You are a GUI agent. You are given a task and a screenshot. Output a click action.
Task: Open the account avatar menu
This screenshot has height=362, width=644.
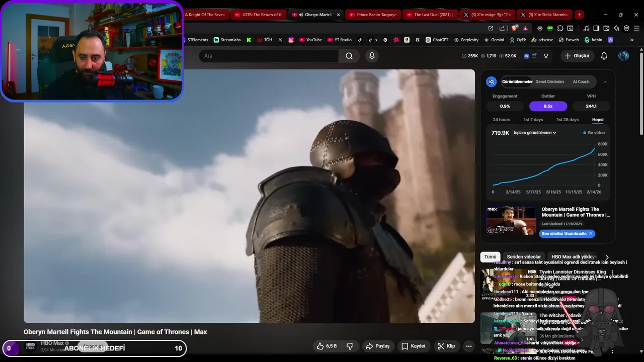click(623, 56)
